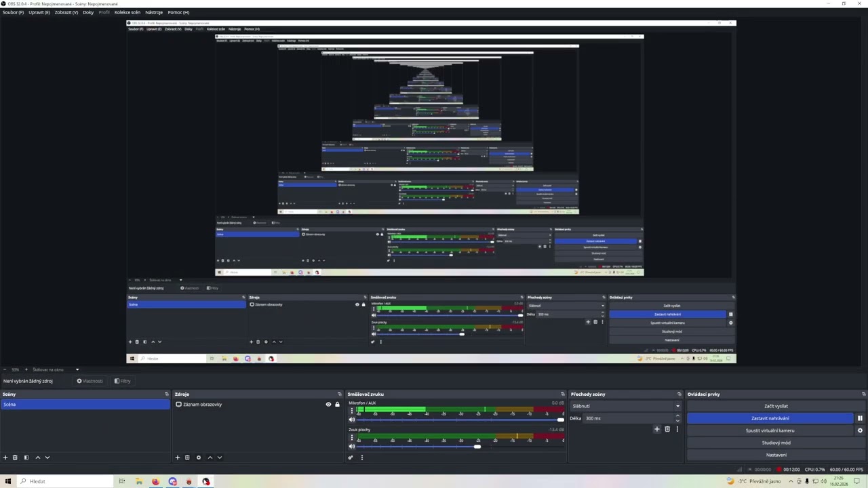Image resolution: width=868 pixels, height=488 pixels.
Task: Show hidden system tray icons
Action: 790,481
